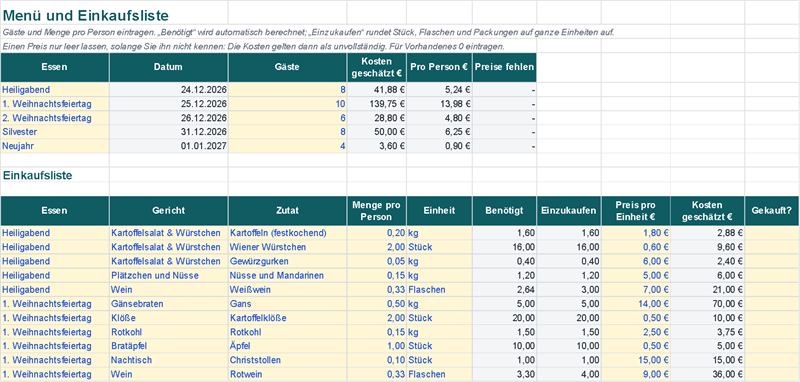Select the estimated cost 41,88 €
800x382 pixels.
click(377, 90)
